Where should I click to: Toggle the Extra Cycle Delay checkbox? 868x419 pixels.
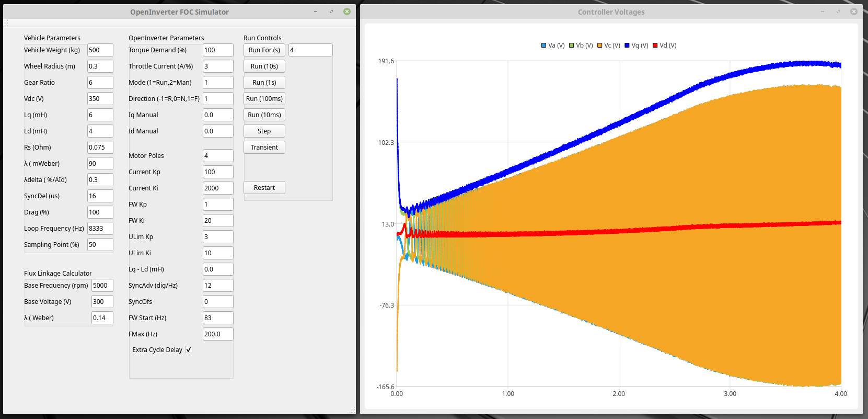point(189,349)
